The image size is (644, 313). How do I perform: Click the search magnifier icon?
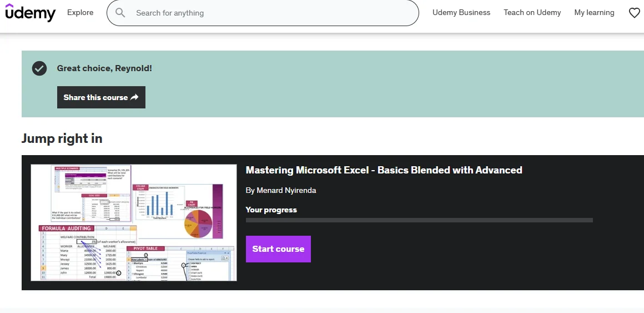pos(120,13)
